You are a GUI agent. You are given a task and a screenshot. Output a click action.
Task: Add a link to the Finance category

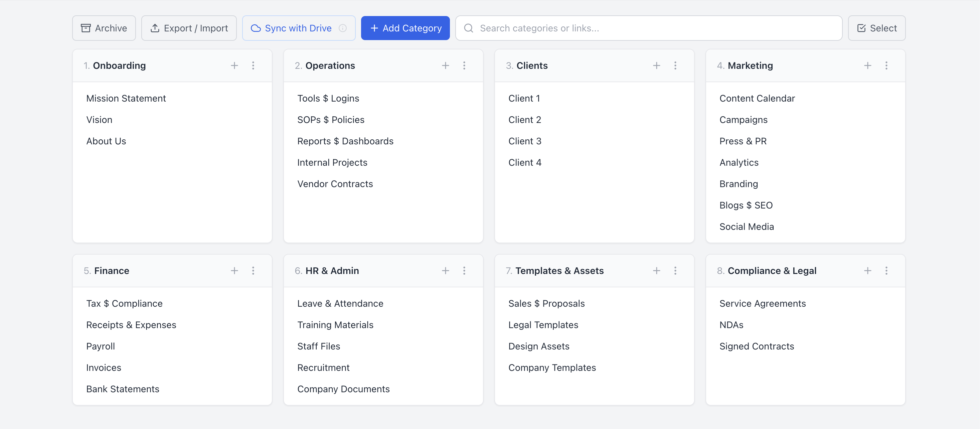pyautogui.click(x=234, y=271)
